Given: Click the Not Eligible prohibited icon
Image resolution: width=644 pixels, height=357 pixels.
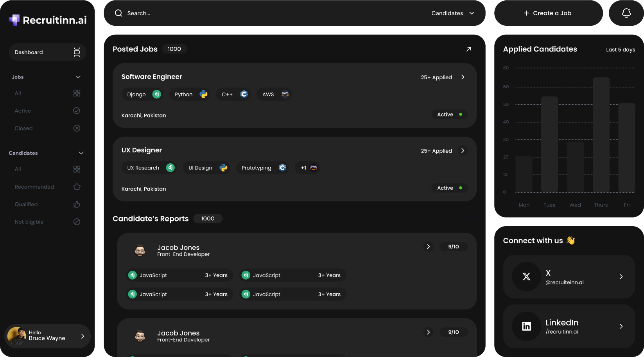Looking at the screenshot, I should click(x=77, y=221).
